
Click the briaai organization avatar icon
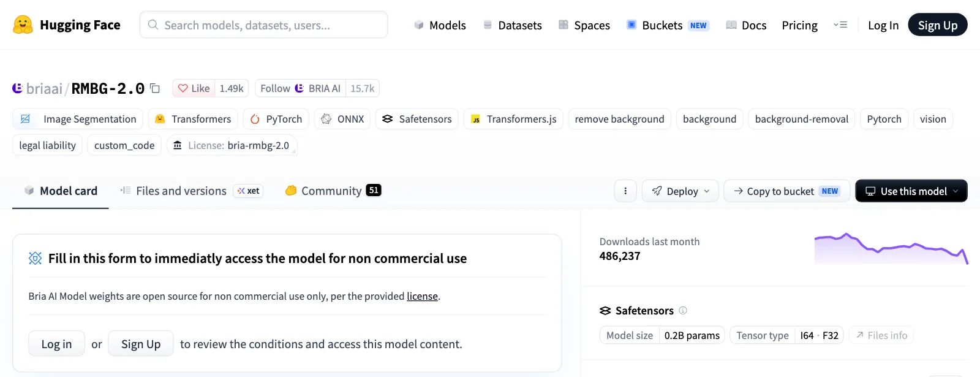pos(18,88)
